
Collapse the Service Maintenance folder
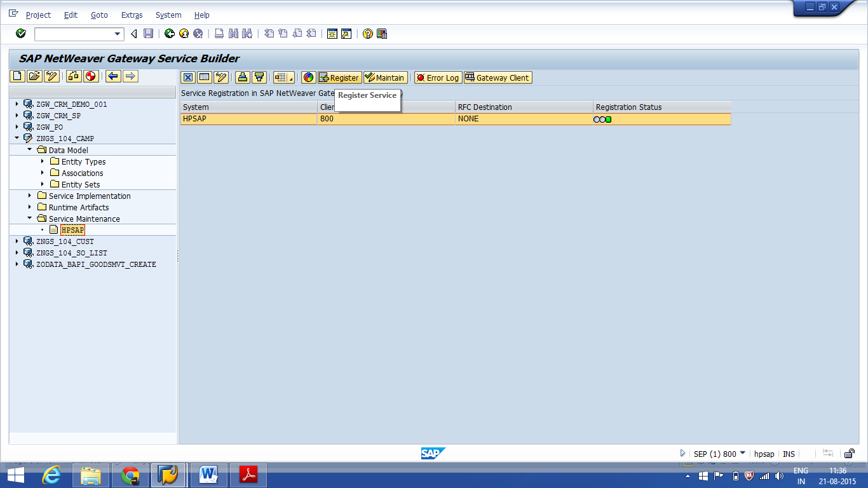click(x=30, y=218)
